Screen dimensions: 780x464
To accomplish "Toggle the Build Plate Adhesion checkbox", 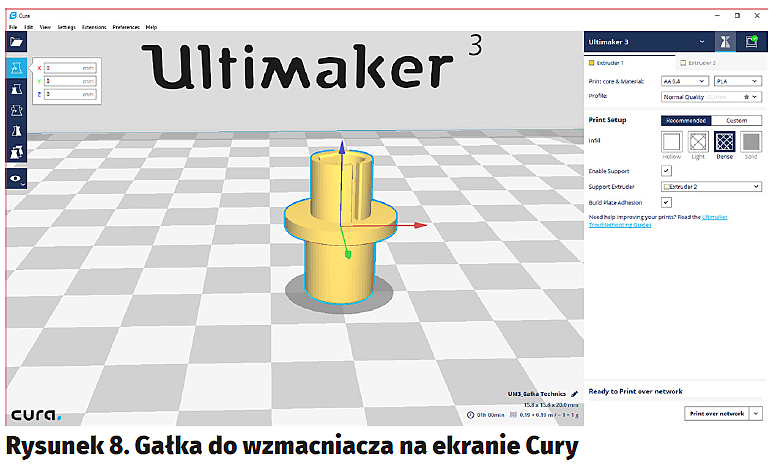I will click(666, 202).
